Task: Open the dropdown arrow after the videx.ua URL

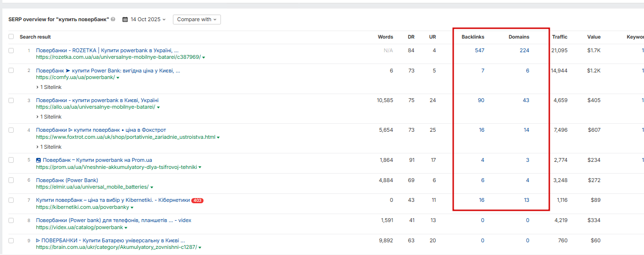Action: pos(126,228)
